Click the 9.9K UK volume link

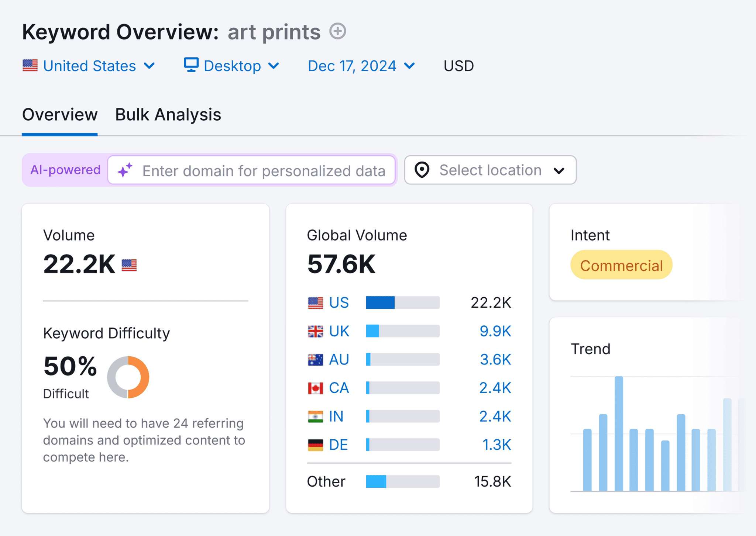click(495, 331)
